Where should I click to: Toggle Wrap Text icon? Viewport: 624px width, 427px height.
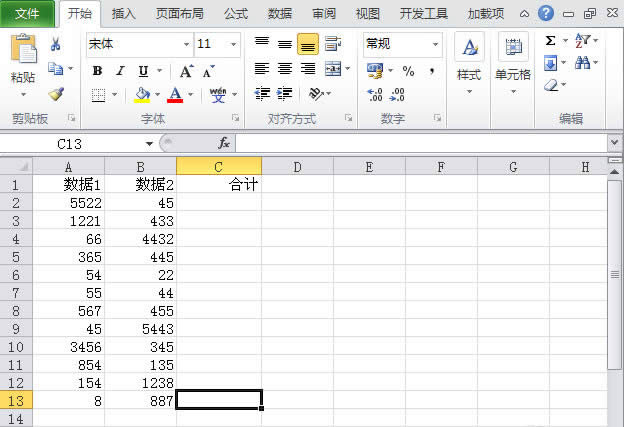coord(333,43)
